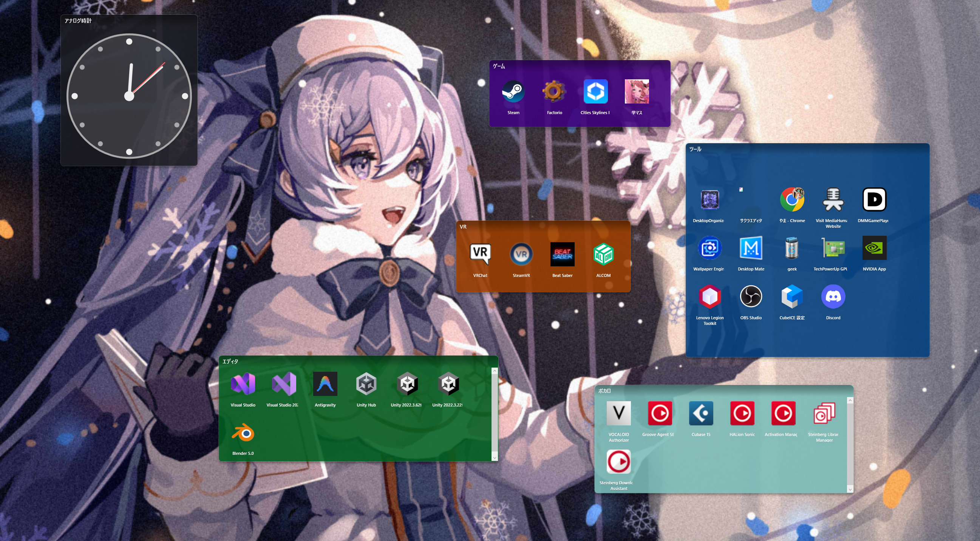Launch Groove Agent SE
This screenshot has height=541, width=980.
coord(660,413)
